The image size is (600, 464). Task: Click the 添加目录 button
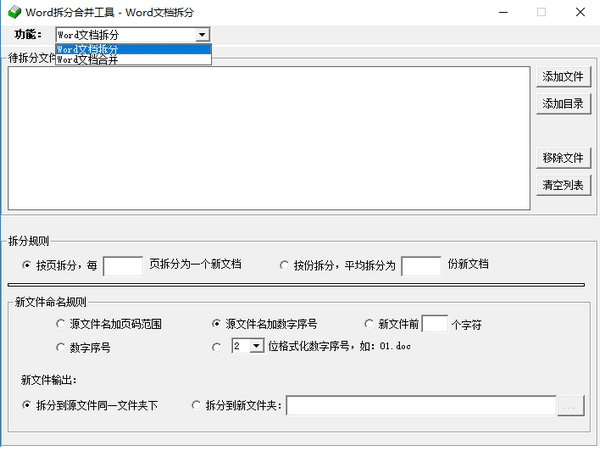[563, 103]
